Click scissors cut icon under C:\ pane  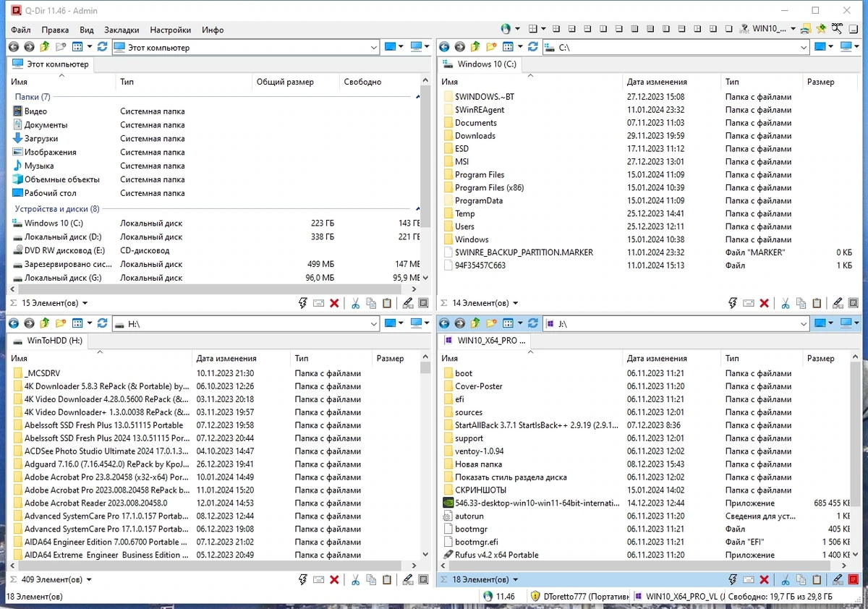786,303
